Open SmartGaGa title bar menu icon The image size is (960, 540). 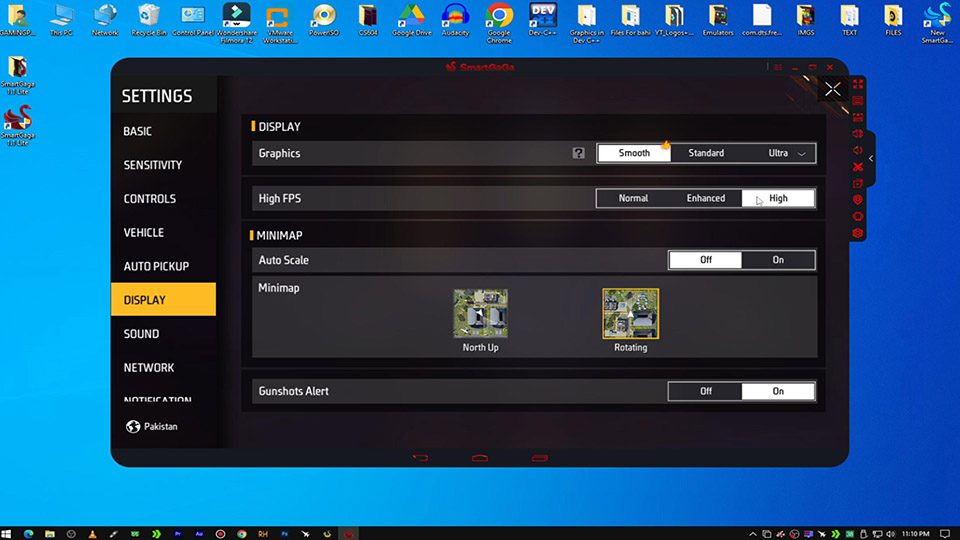point(778,67)
